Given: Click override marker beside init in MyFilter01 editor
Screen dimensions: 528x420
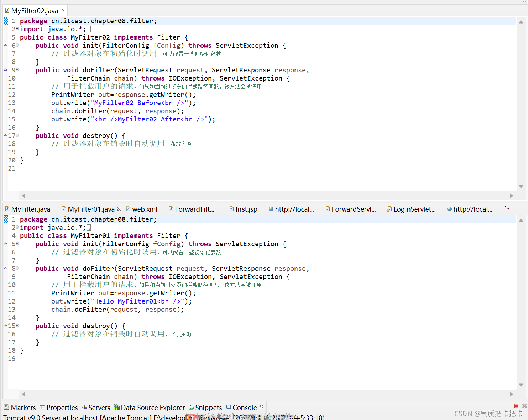Looking at the screenshot, I should coord(6,244).
